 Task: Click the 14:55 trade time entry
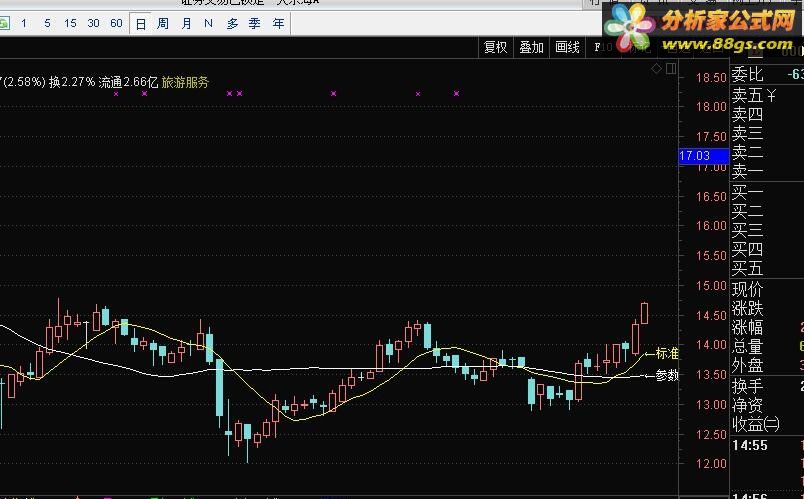pos(750,445)
